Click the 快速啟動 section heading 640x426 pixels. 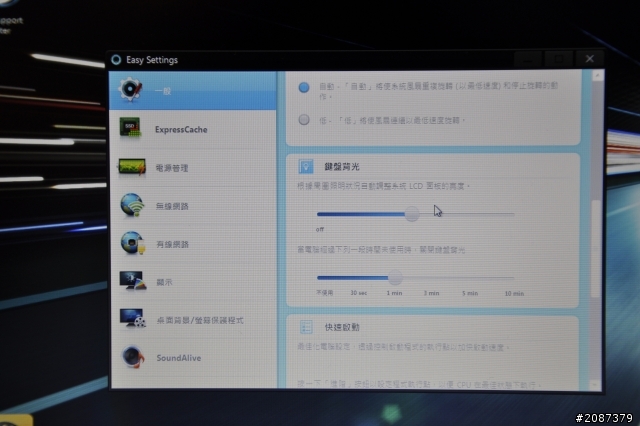(x=342, y=327)
